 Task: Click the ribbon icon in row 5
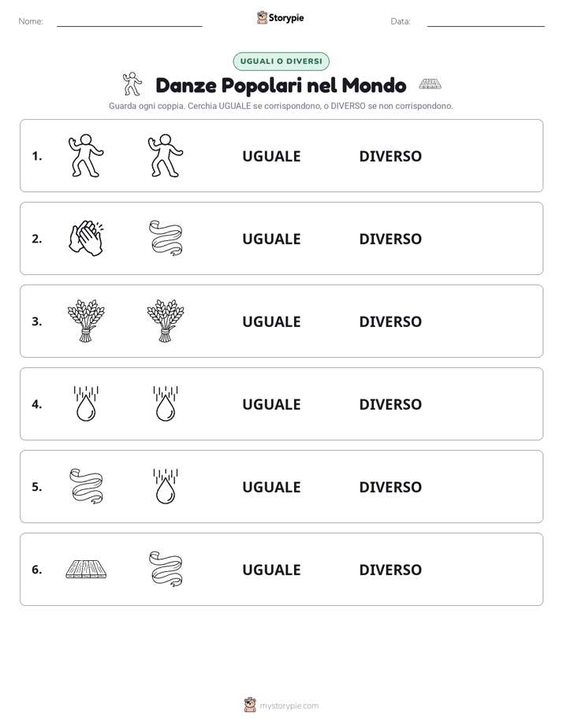(86, 486)
